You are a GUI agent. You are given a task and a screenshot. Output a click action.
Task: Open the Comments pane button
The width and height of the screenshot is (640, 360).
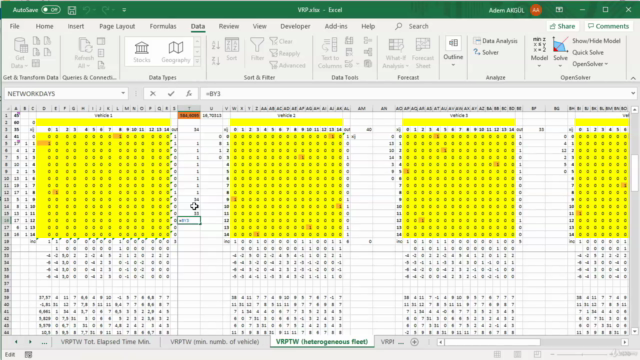pyautogui.click(x=608, y=26)
